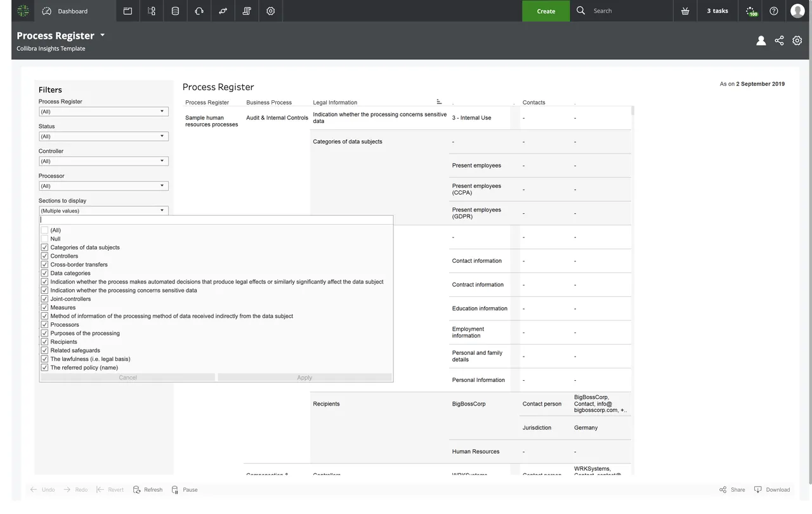
Task: Uncheck the Joint-controllers checkbox
Action: tap(44, 299)
